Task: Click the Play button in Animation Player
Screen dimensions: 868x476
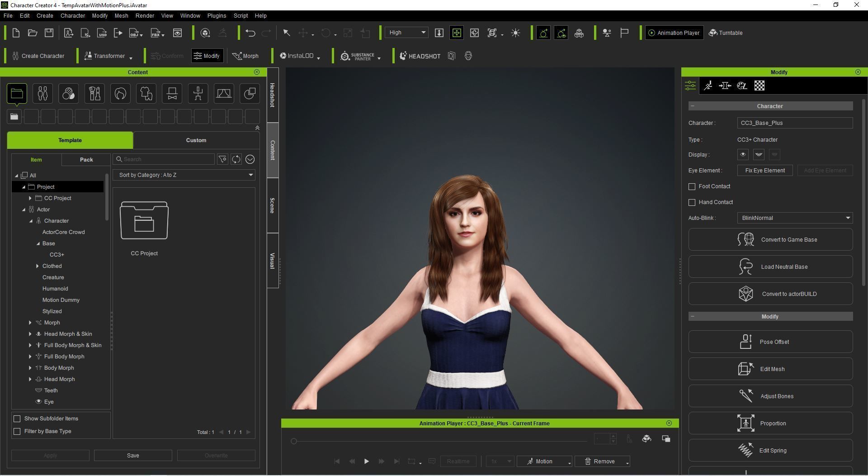Action: click(367, 462)
